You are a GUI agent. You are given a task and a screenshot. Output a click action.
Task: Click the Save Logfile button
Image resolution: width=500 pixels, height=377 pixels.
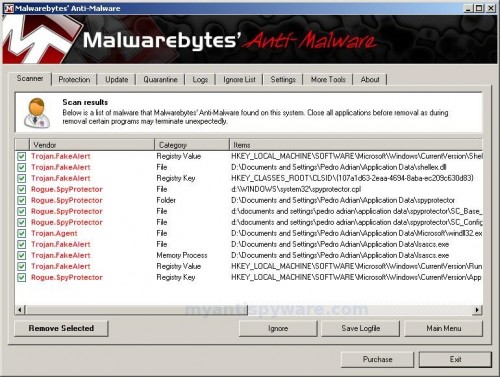pos(361,328)
